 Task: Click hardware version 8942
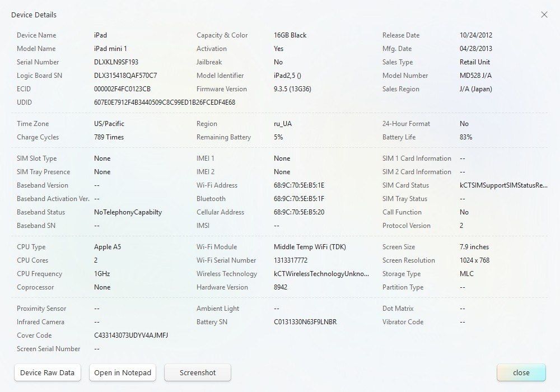pyautogui.click(x=281, y=287)
